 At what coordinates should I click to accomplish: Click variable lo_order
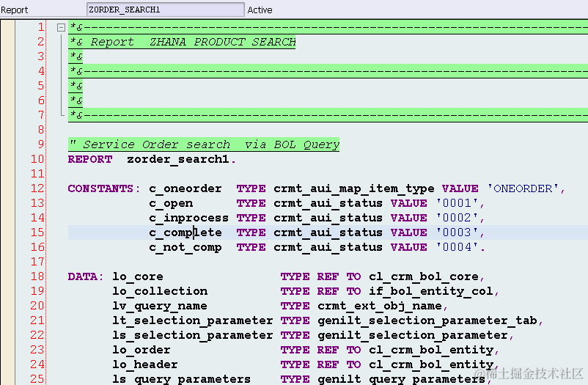pyautogui.click(x=142, y=350)
